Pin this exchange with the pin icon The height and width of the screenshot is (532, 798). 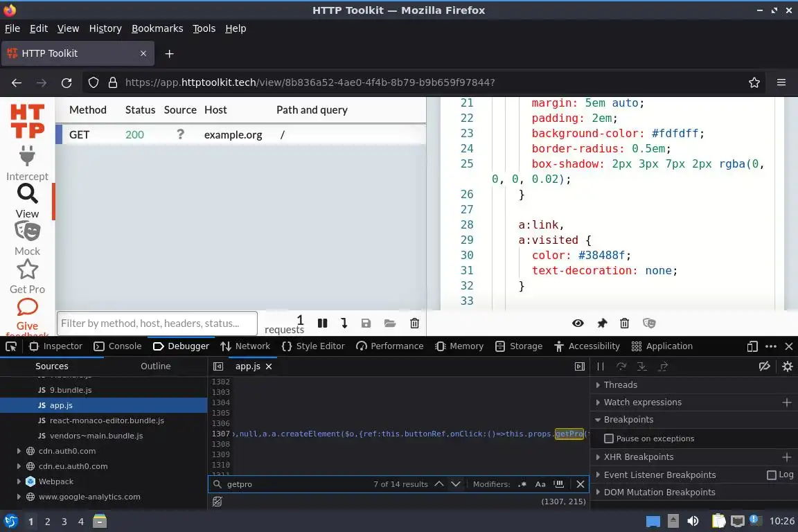[x=602, y=323]
